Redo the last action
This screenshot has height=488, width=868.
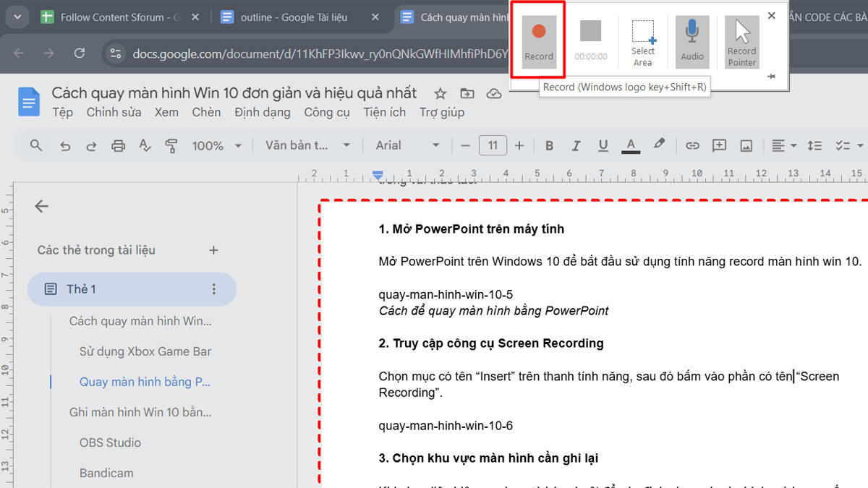click(91, 145)
